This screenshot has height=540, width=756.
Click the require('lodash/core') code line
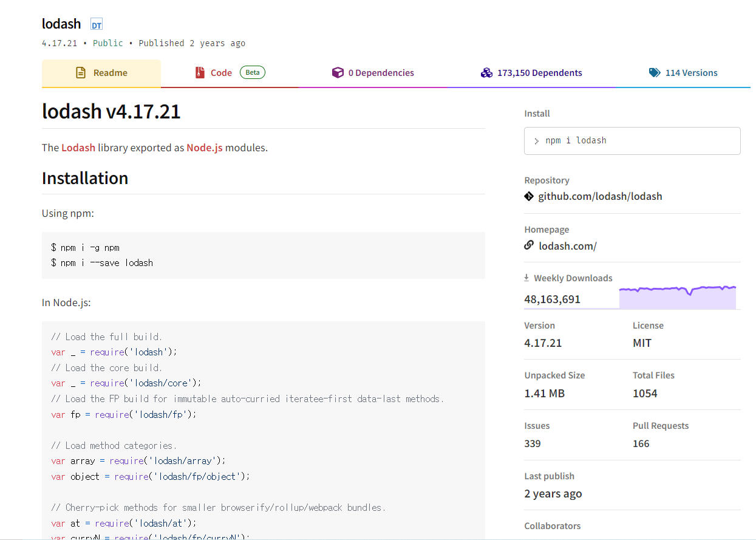[126, 383]
